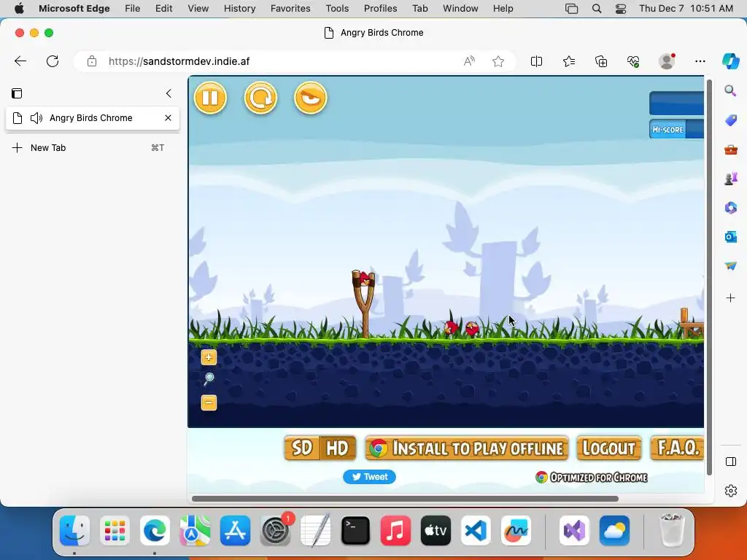747x560 pixels.
Task: Open sidebar Drop paper plane icon
Action: pyautogui.click(x=731, y=265)
